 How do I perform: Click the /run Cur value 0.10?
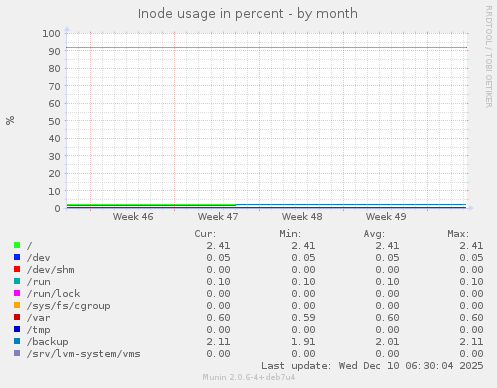(218, 282)
